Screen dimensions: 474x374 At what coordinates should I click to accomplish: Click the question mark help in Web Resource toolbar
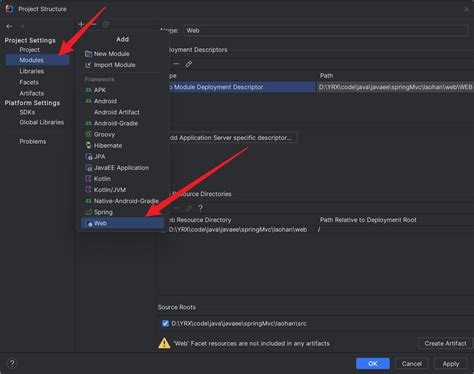(200, 208)
